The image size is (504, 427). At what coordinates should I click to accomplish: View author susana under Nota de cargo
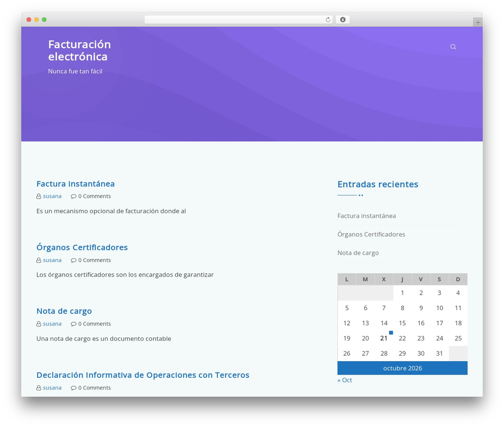point(52,324)
